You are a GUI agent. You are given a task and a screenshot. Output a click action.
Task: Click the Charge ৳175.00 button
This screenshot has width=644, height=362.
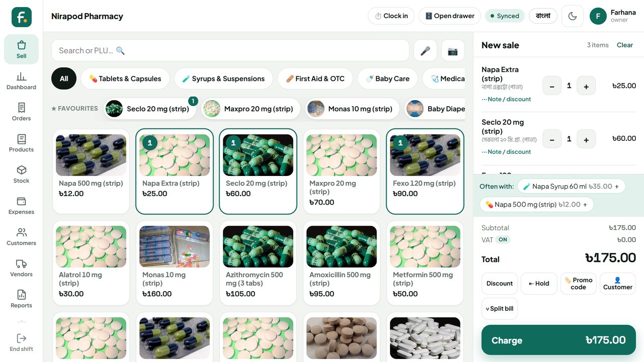558,340
